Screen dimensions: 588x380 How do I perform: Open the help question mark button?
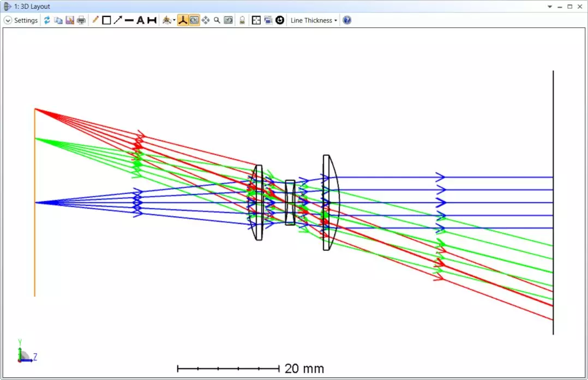(347, 20)
